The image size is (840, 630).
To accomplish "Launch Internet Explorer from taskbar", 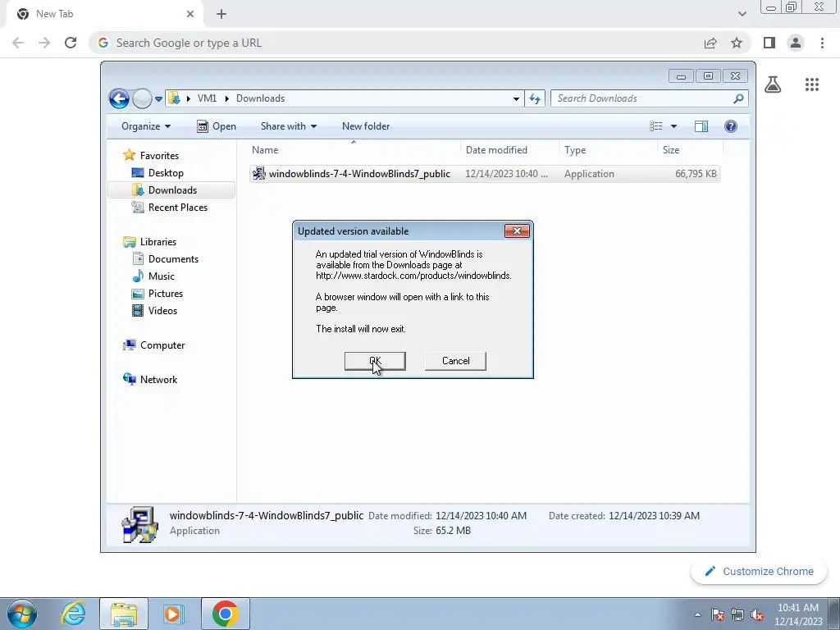I will (73, 614).
